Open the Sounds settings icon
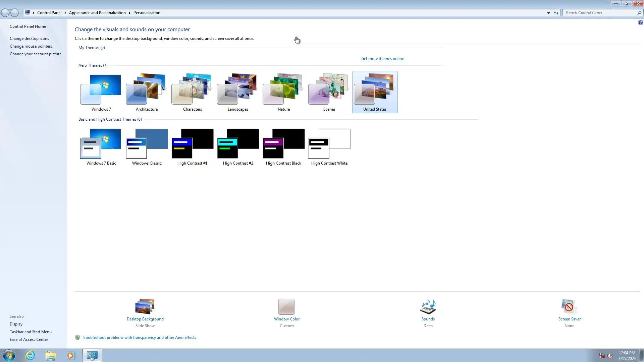 pos(428,306)
